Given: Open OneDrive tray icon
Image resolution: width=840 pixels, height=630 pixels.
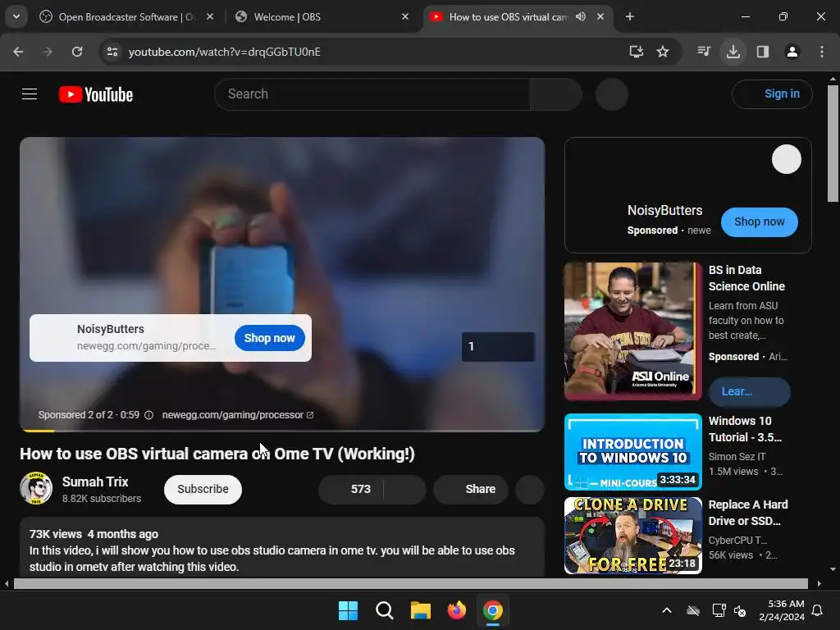Looking at the screenshot, I should tap(693, 610).
